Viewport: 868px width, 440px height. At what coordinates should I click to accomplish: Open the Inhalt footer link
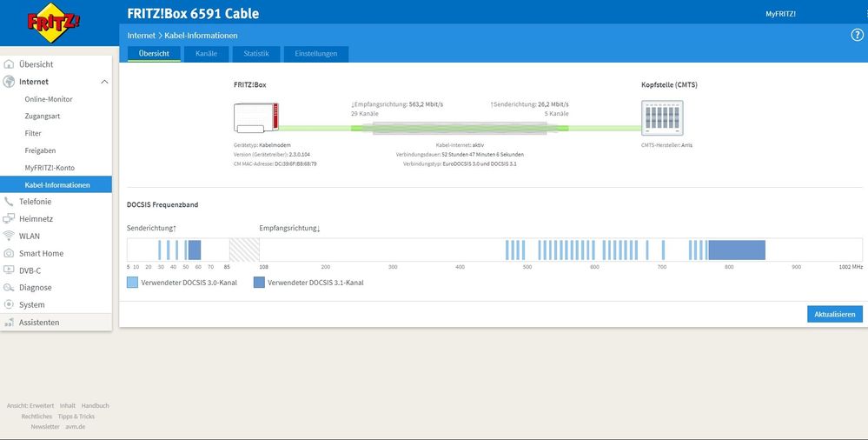click(x=68, y=405)
